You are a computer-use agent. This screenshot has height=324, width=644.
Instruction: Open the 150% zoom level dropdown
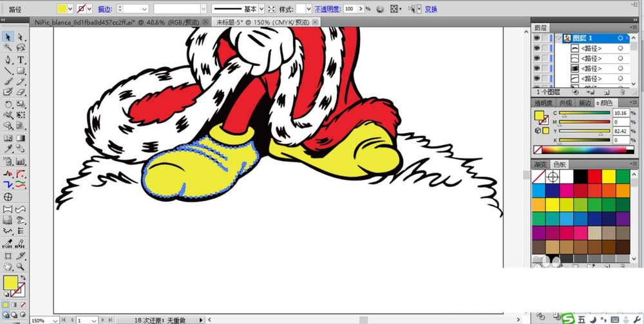pyautogui.click(x=55, y=320)
